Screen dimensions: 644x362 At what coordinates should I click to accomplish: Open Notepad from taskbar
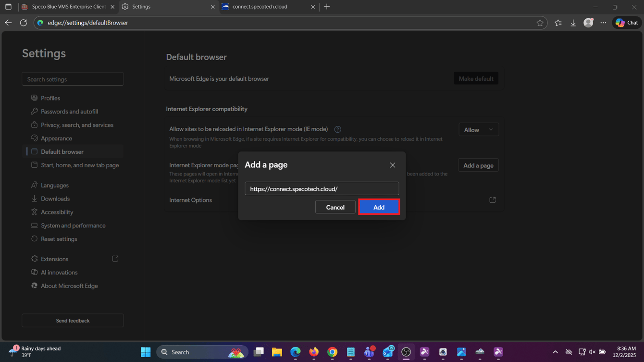(351, 352)
